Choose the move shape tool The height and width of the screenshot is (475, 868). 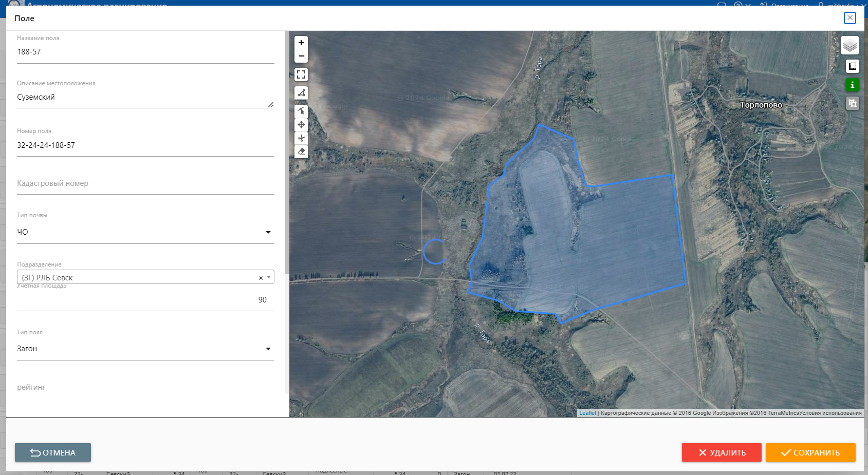(x=301, y=124)
